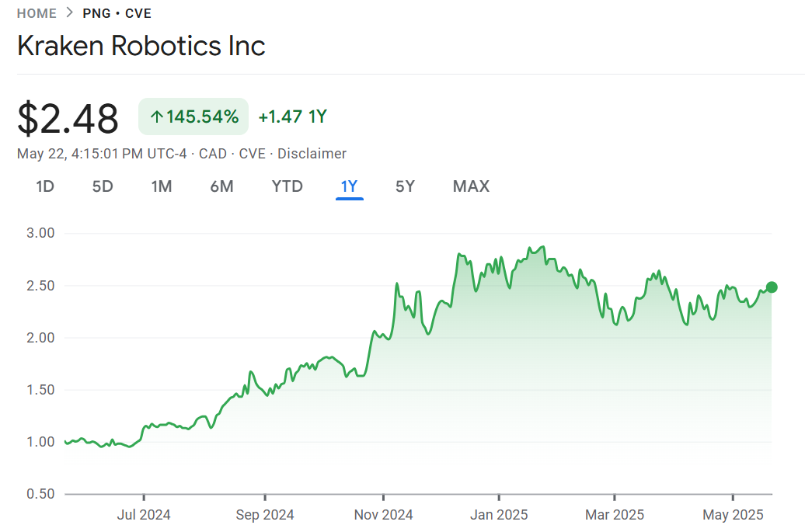
Task: Select the 1D time range tab
Action: tap(45, 186)
